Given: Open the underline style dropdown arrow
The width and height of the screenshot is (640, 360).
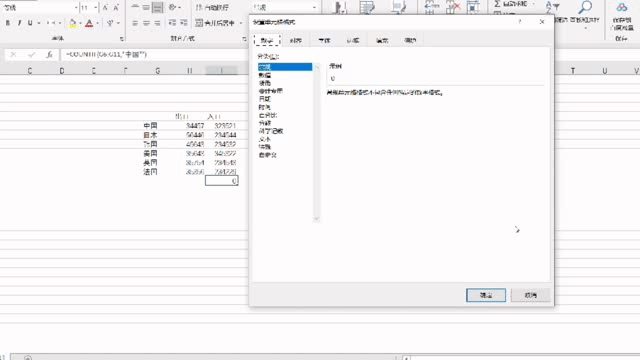Looking at the screenshot, I should click(x=39, y=23).
